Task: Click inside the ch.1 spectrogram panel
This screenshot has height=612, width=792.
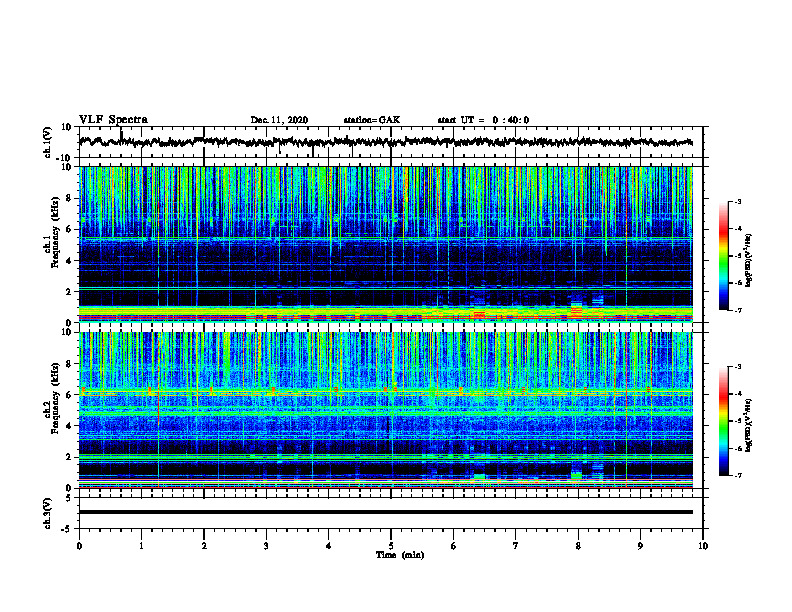Action: click(386, 244)
